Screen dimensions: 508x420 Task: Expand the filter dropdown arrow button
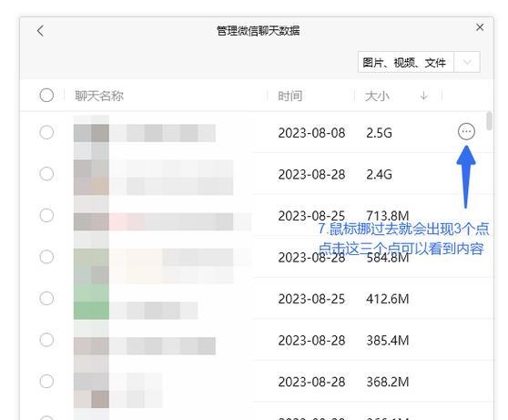click(467, 62)
